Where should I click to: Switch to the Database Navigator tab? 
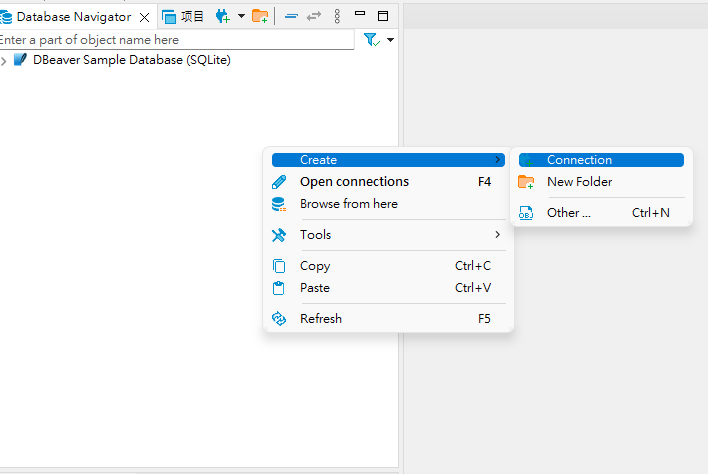tap(74, 17)
